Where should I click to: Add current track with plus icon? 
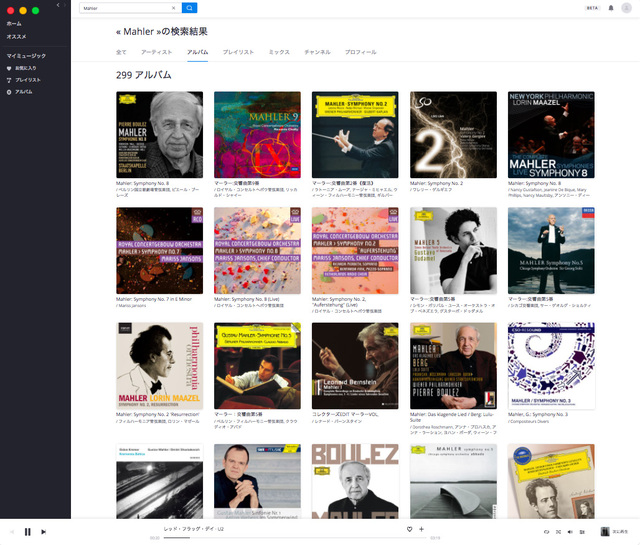coord(421,529)
